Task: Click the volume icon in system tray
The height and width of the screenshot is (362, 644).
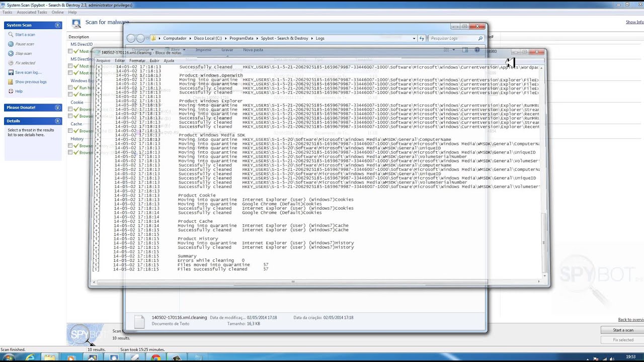Action: [611, 359]
